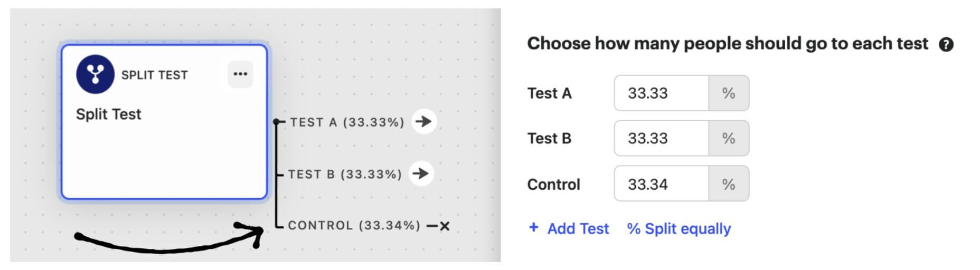
Task: Click the Add Test link
Action: (578, 229)
